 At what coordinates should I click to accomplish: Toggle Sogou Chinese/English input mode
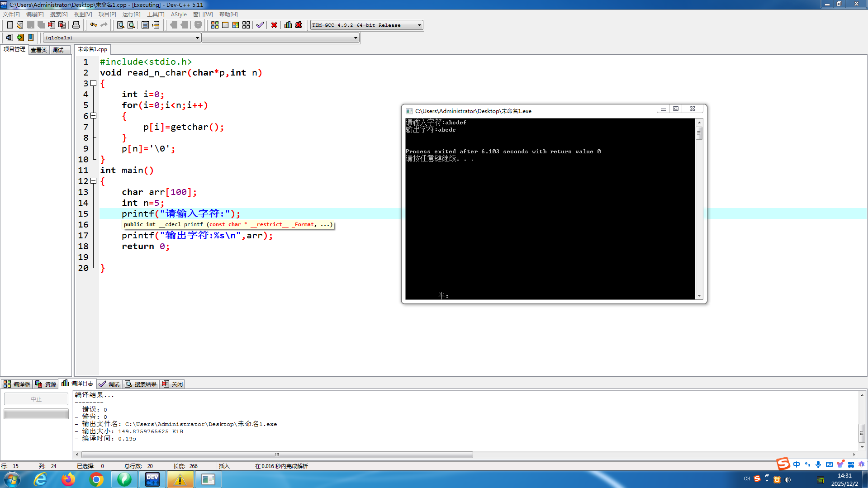pyautogui.click(x=797, y=464)
